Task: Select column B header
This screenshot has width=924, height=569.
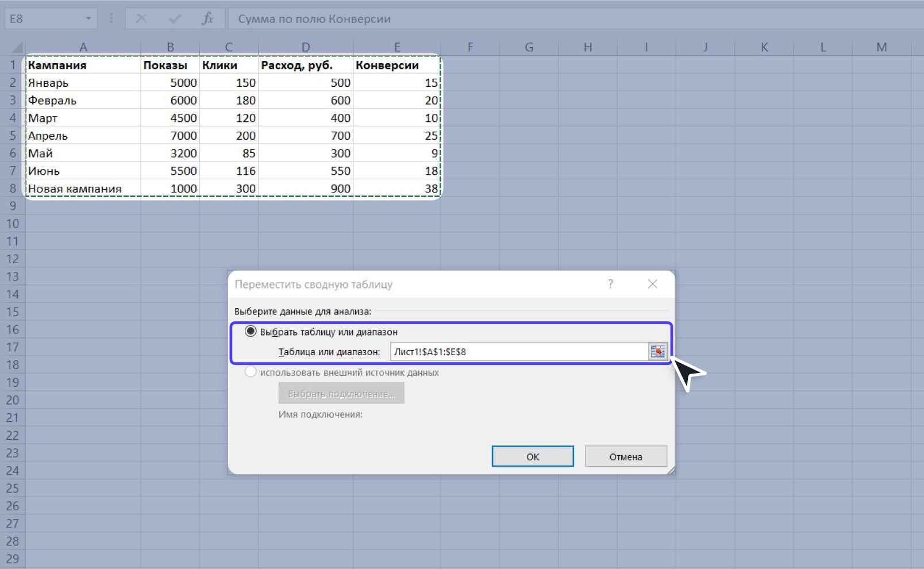Action: point(170,47)
